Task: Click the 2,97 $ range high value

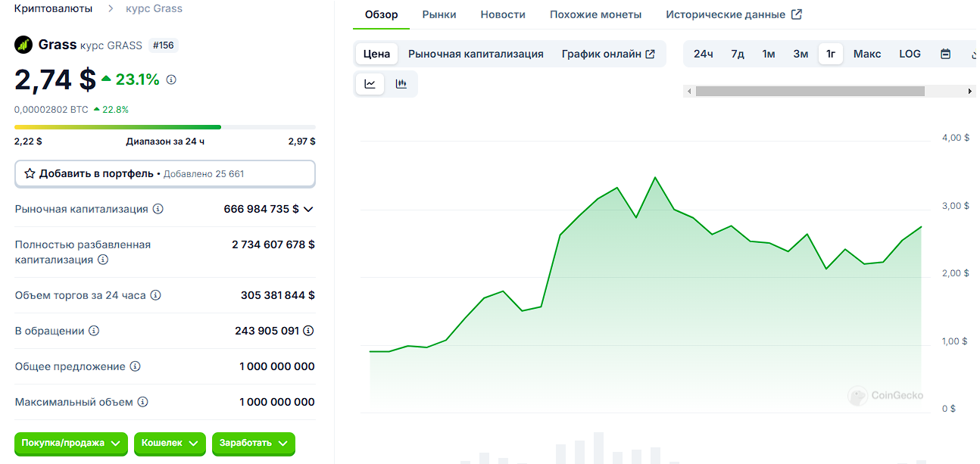Action: [x=301, y=142]
